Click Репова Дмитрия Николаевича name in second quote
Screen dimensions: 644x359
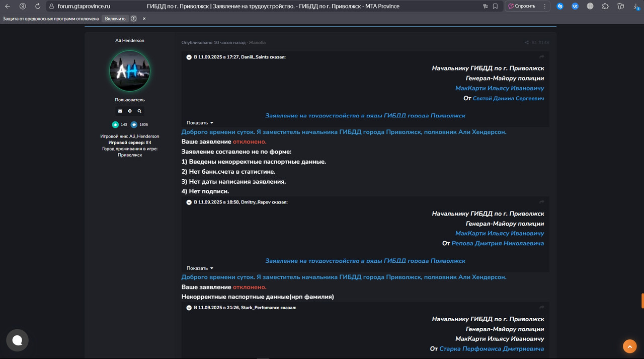tap(498, 243)
